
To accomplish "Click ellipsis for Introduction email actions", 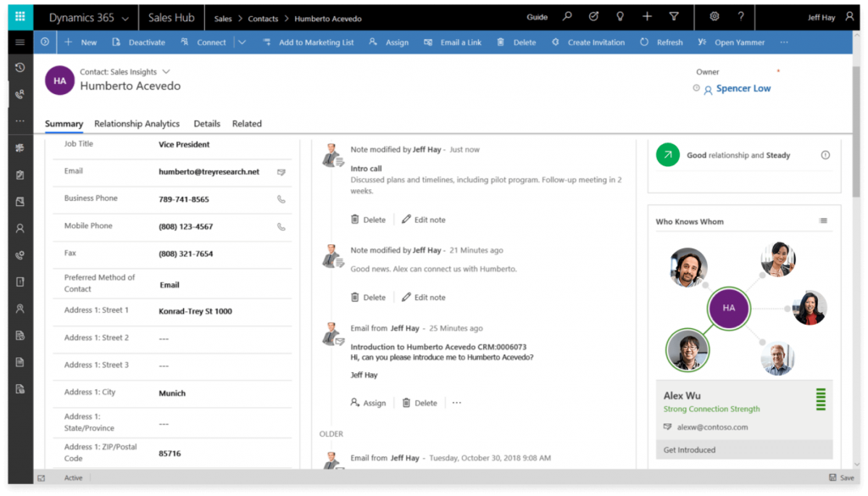I will 456,403.
